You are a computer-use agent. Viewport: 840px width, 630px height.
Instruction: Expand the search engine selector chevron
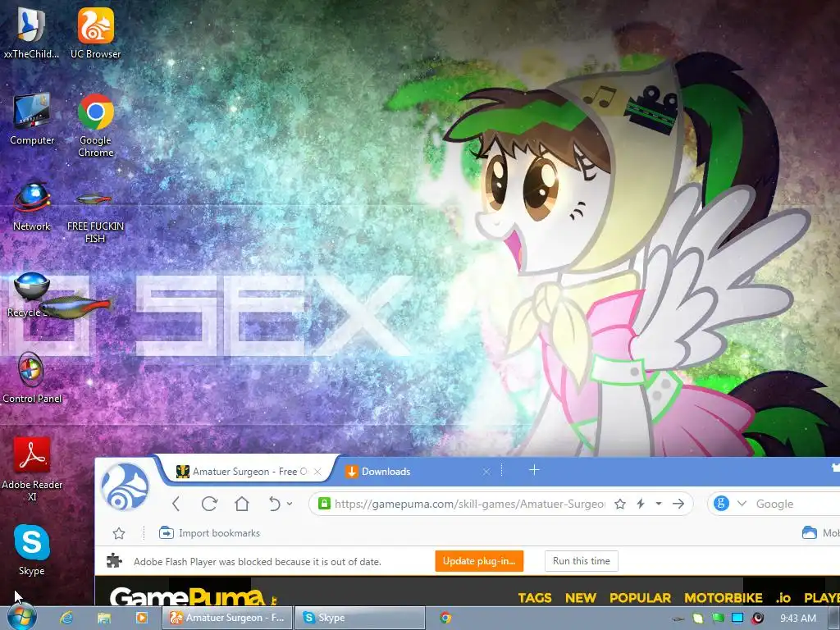(x=742, y=504)
